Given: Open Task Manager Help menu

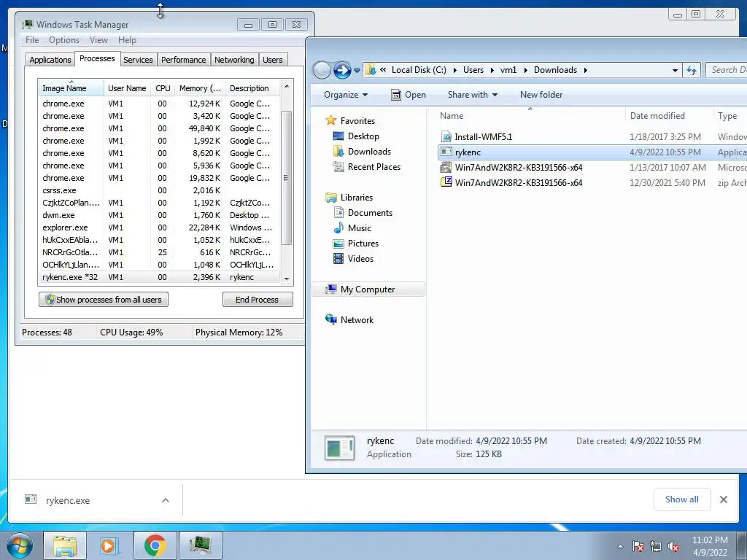Looking at the screenshot, I should 127,40.
